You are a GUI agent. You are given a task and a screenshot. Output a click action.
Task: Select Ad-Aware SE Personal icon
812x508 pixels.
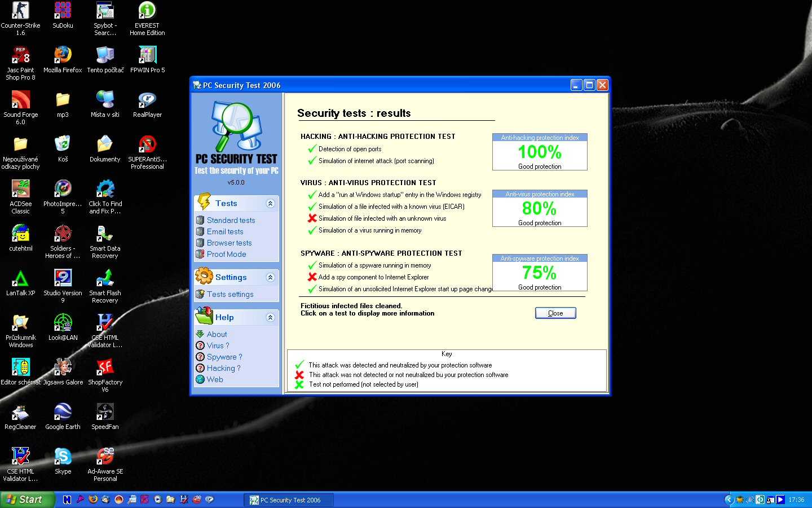105,464
